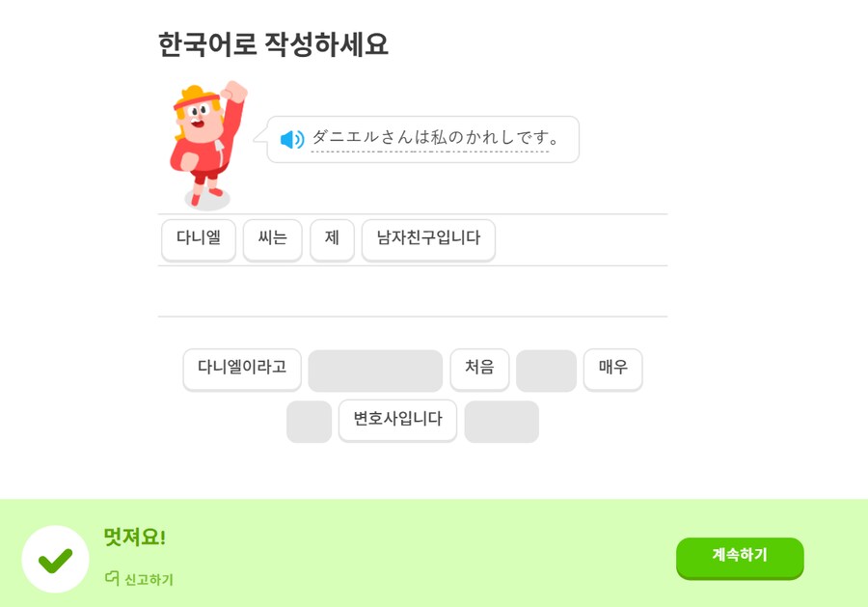Click the Japanese sentence ダニエルさんは私のかれしです

pos(436,138)
